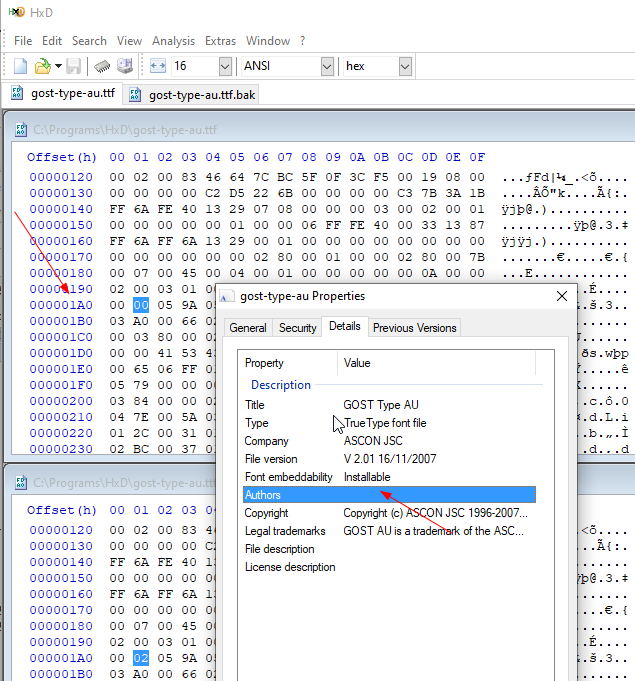Select the highlighted Authors row
This screenshot has height=681, width=635.
coord(389,495)
